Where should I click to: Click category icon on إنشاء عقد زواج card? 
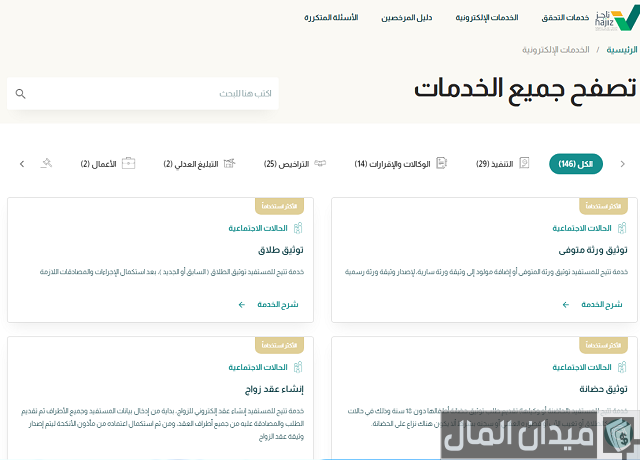pos(298,367)
